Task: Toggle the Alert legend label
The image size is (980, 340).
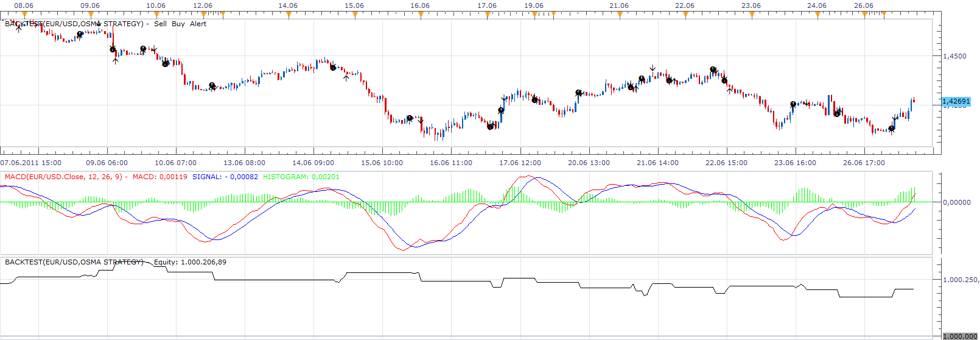Action: click(198, 24)
